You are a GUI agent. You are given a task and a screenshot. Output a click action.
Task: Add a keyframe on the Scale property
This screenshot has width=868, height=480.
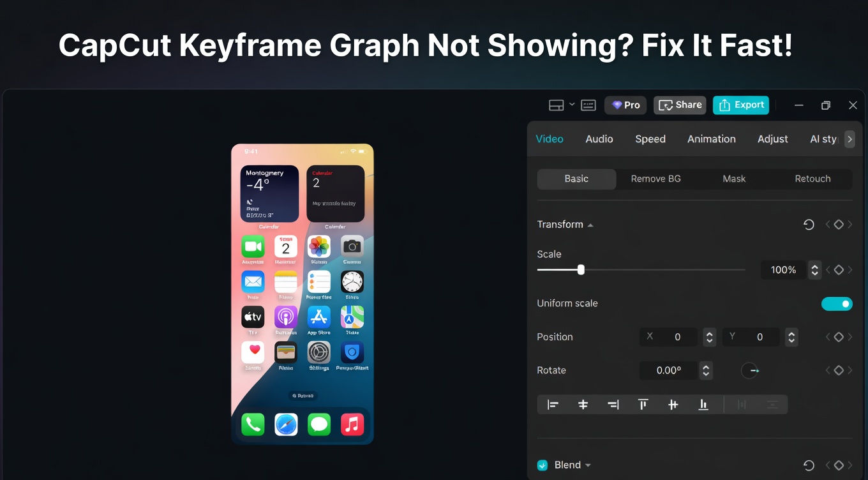[x=839, y=269]
